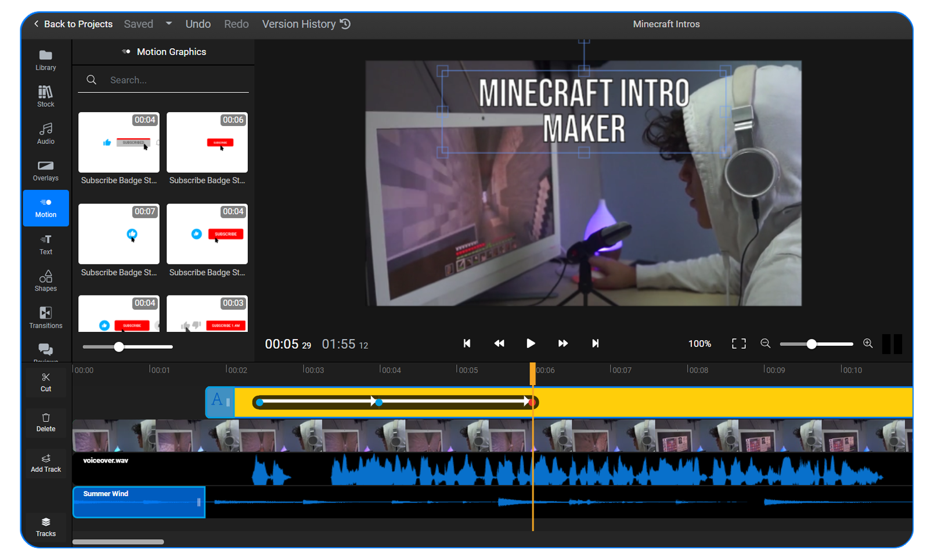
Task: Switch to the Text panel
Action: (x=45, y=244)
